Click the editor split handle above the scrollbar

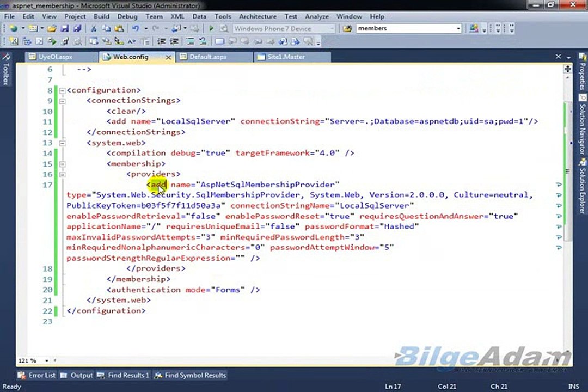tap(567, 69)
